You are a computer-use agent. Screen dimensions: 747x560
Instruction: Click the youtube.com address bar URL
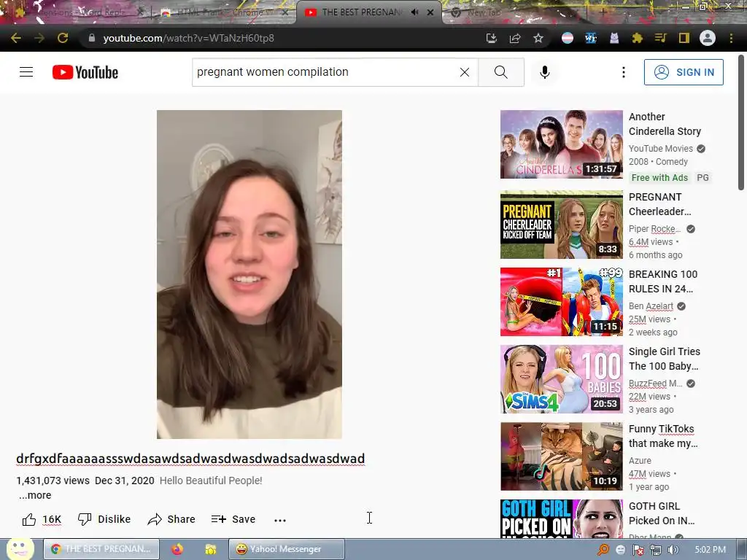pyautogui.click(x=189, y=38)
